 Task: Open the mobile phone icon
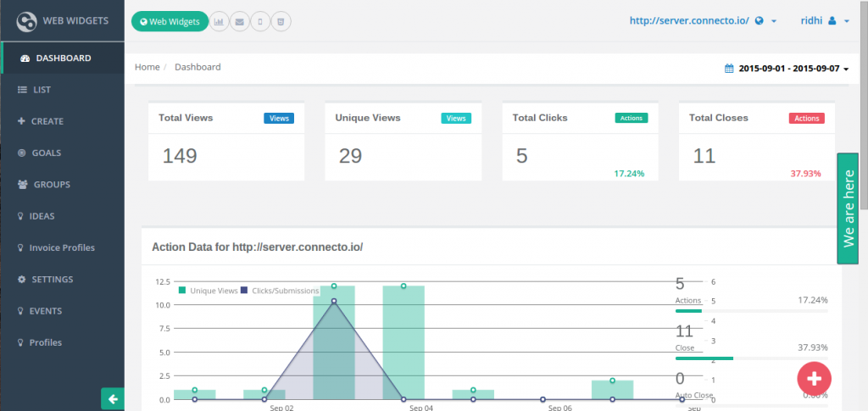(261, 22)
